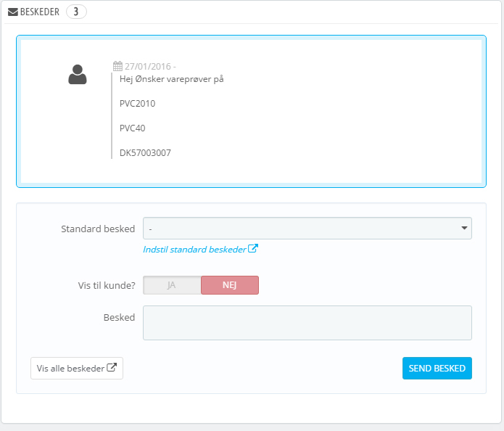Click the 'Besked' field label

coord(119,318)
